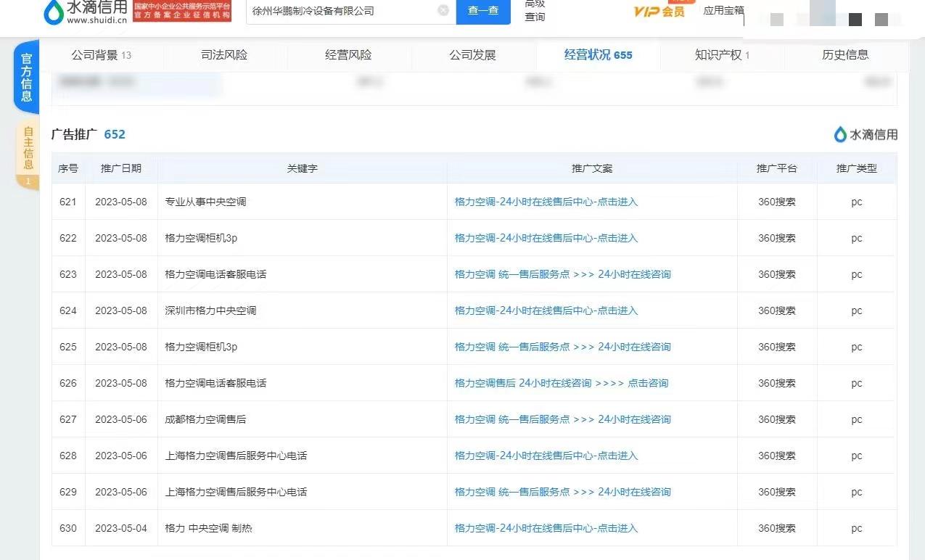Click keyword 格力 中央空调 制热
The image size is (925, 560).
[x=209, y=528]
